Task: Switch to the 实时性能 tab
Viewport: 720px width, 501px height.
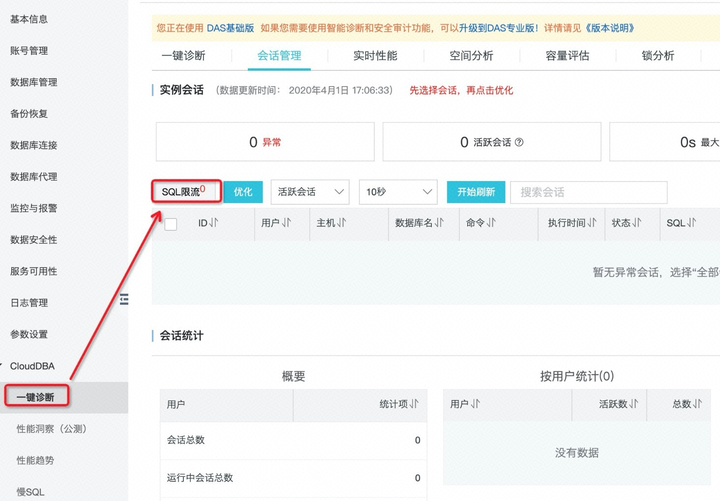Action: click(375, 56)
